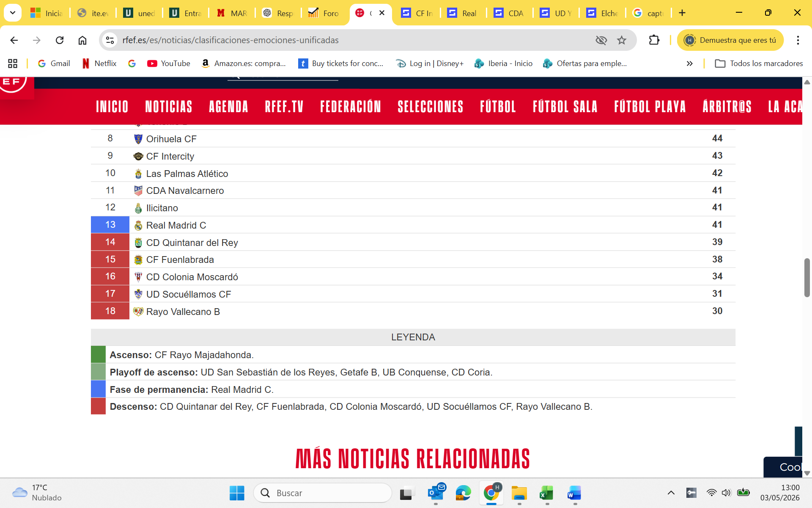Open the NOTICIAS menu
The width and height of the screenshot is (812, 508).
(x=169, y=107)
